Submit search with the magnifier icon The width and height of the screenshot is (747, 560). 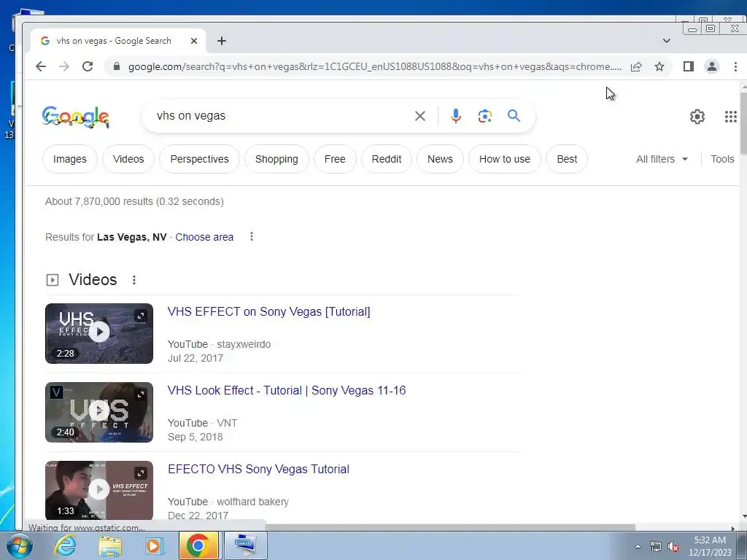514,116
